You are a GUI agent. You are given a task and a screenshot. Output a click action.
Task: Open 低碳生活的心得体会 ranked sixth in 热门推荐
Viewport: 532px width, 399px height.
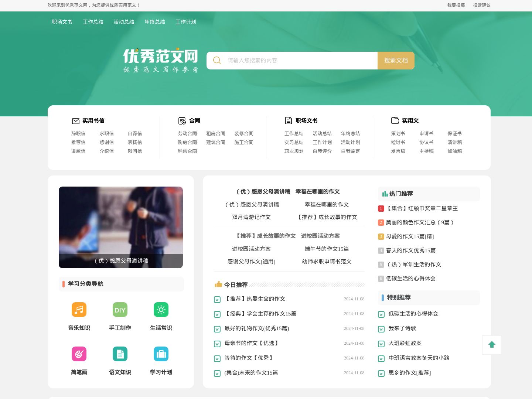410,279
